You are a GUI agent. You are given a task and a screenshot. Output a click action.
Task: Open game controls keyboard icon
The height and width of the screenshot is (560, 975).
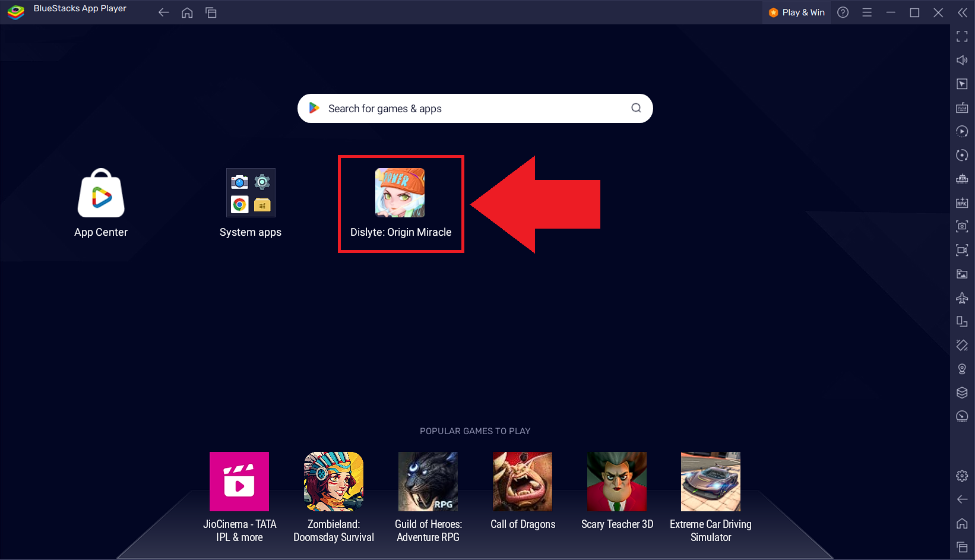962,108
